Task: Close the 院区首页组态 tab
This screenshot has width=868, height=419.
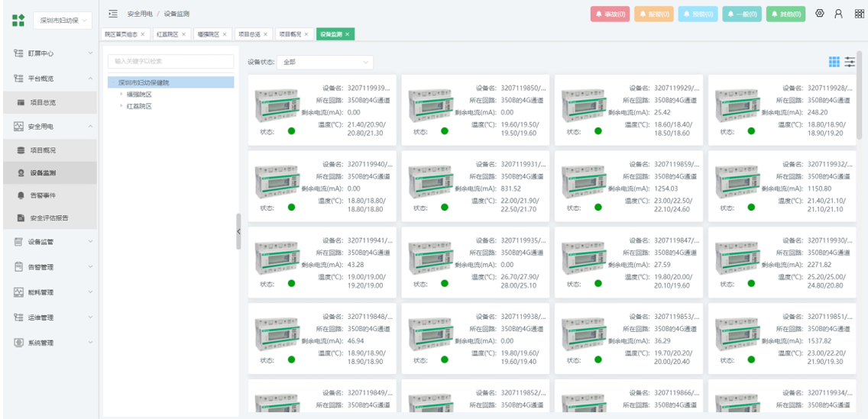Action: (142, 34)
